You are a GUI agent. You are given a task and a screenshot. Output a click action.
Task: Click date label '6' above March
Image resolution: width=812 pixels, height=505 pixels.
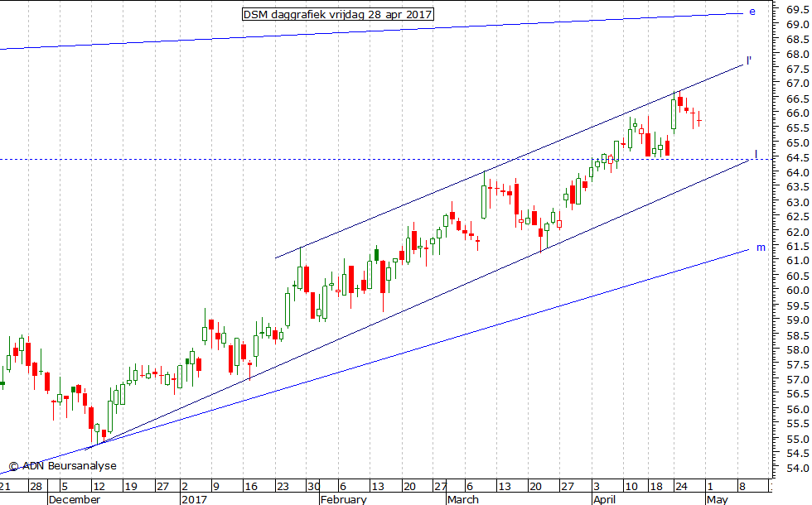click(470, 487)
